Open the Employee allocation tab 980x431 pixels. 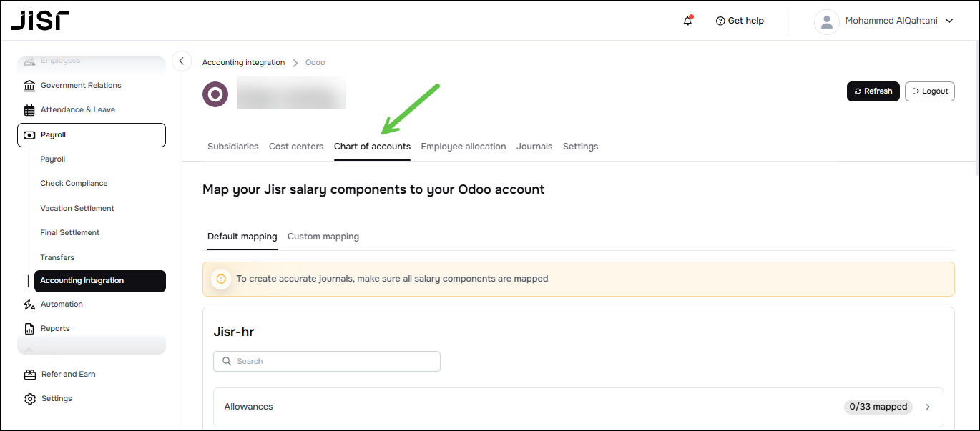pos(463,147)
